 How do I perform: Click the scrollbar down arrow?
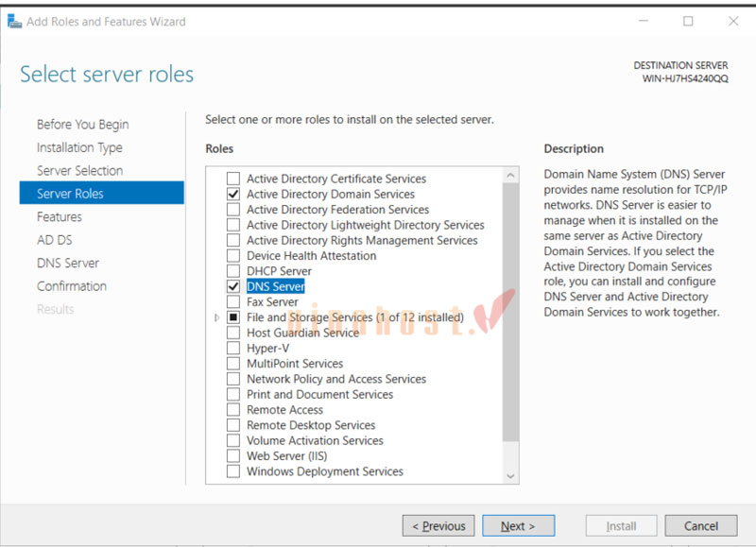pos(511,476)
